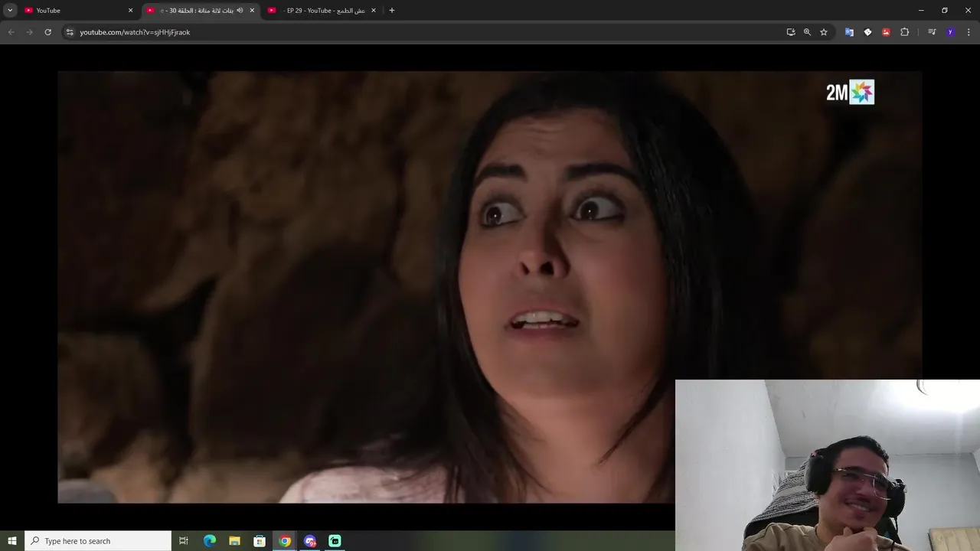Open the Google Translate extension
This screenshot has width=980, height=551.
849,32
